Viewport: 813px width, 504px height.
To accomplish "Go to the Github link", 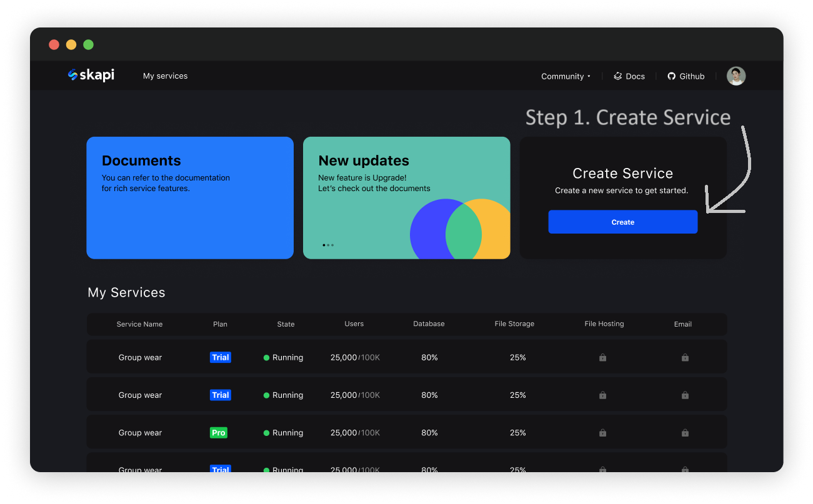I will click(686, 76).
